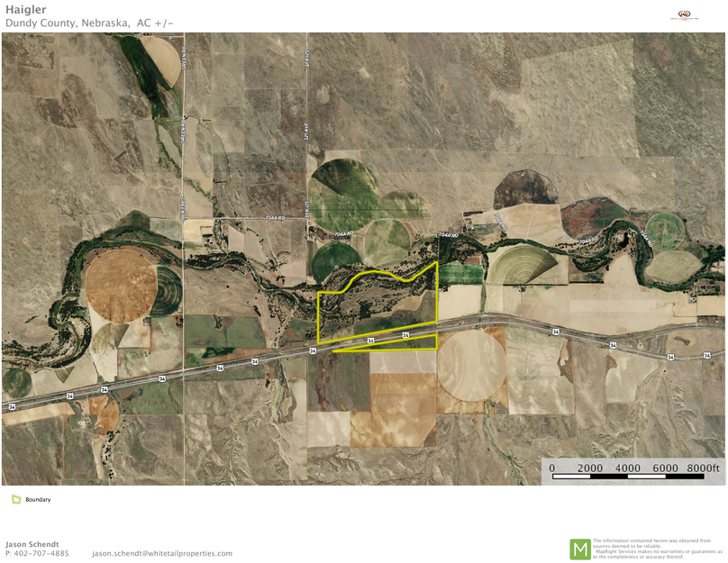
Task: Click the green MapRight M logo
Action: click(x=579, y=549)
